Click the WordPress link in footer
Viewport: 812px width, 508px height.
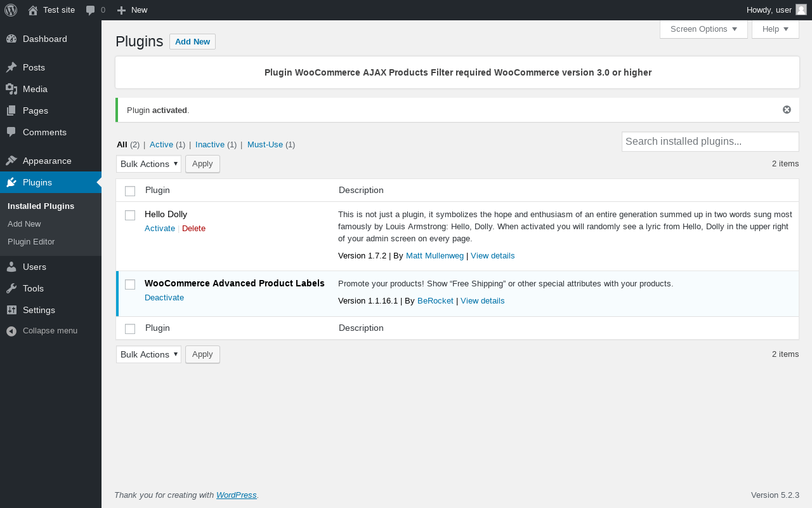coord(236,495)
